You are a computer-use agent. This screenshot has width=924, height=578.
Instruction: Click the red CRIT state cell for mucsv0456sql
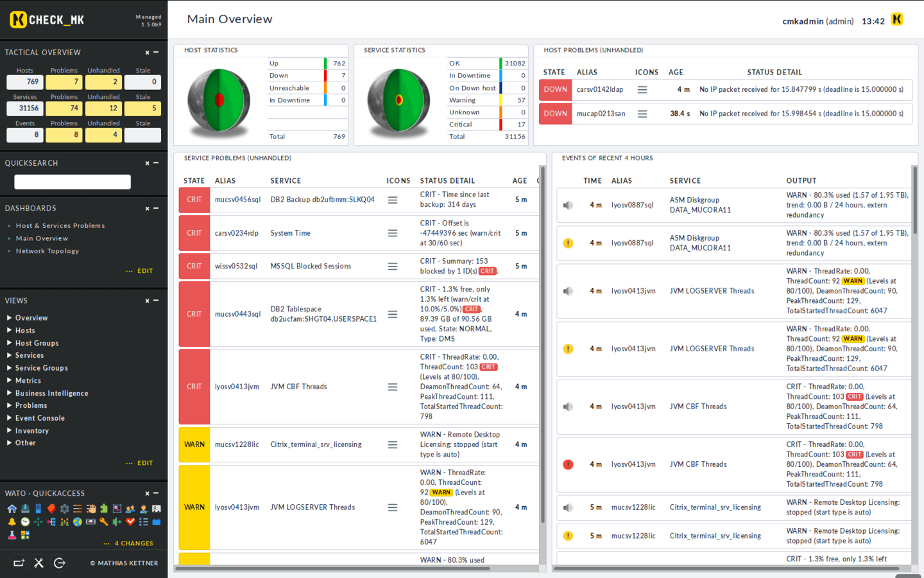[x=194, y=200]
